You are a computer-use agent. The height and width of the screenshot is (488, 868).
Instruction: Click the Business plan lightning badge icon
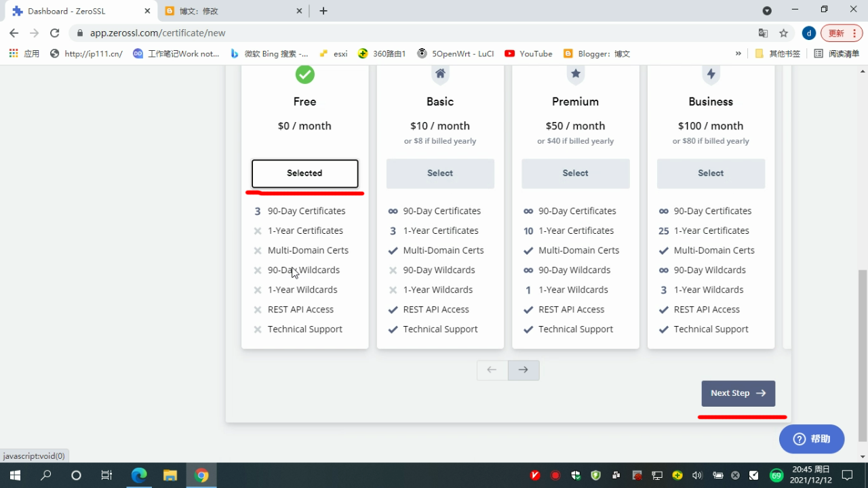pos(711,74)
